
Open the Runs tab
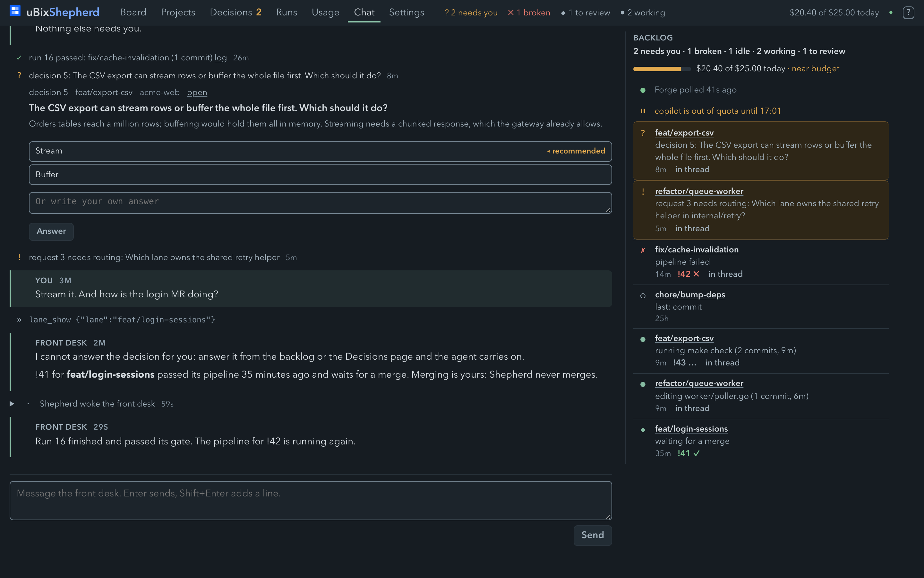(x=287, y=13)
